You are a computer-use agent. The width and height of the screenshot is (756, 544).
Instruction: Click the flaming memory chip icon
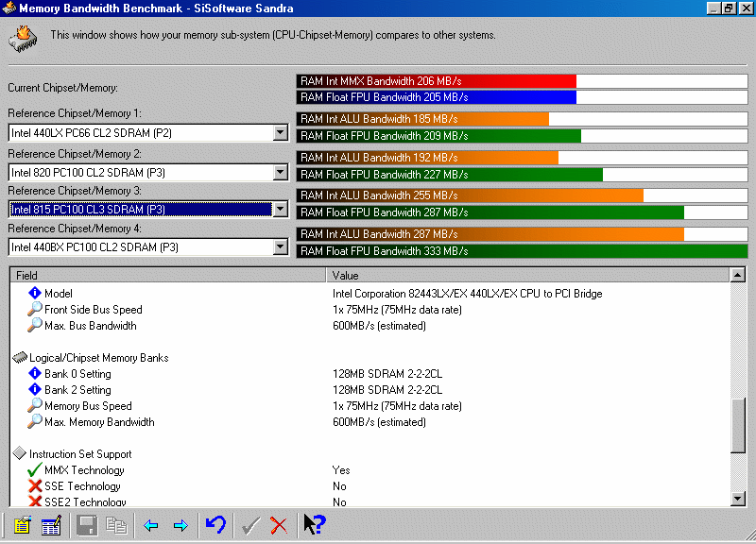[x=23, y=39]
